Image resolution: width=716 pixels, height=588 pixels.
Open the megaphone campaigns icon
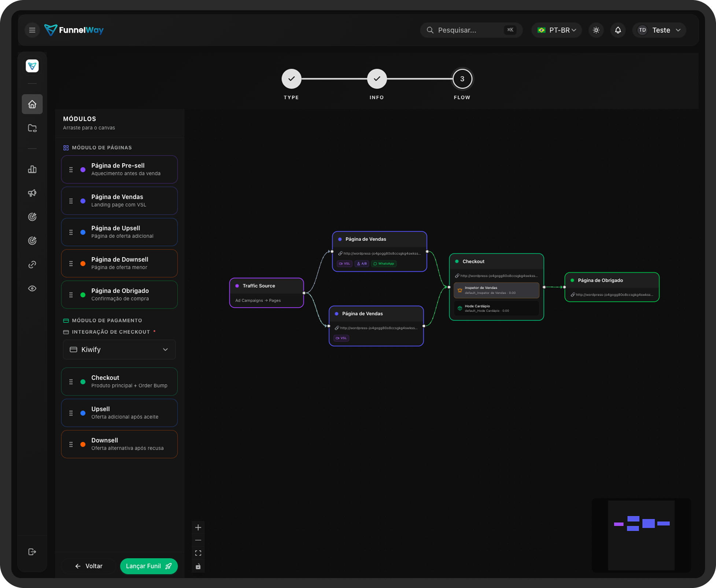32,193
